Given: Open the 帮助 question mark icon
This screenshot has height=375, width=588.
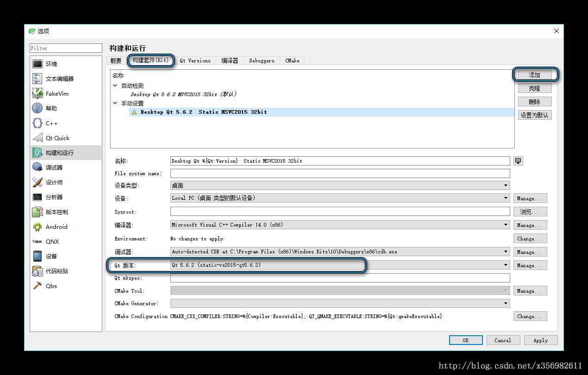Looking at the screenshot, I should coord(38,108).
